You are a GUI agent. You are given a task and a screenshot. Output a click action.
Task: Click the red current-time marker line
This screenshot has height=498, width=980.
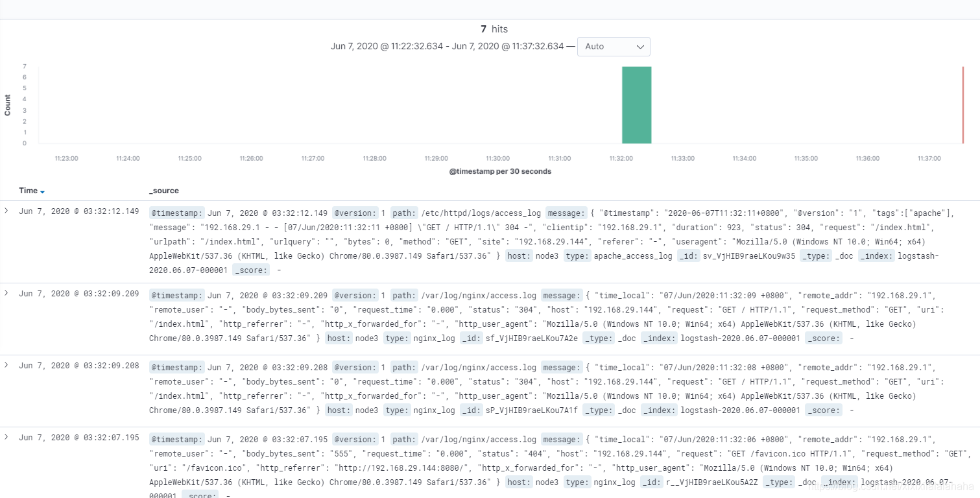point(963,104)
